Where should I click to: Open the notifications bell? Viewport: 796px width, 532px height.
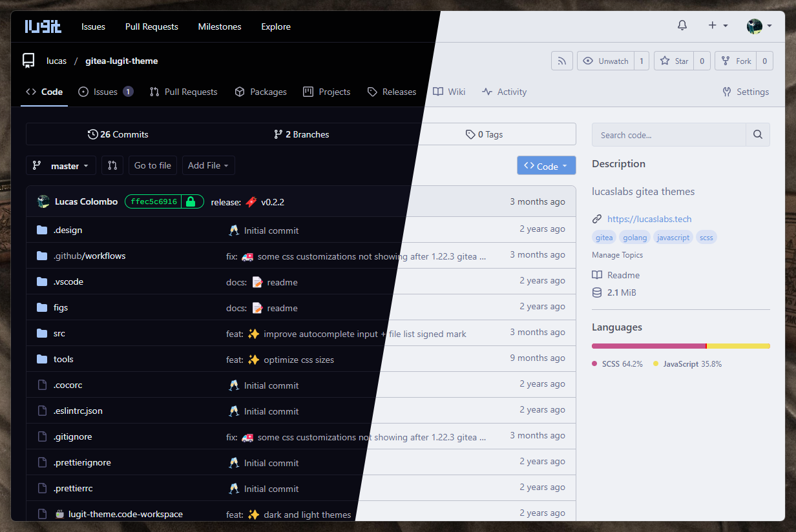coord(682,26)
